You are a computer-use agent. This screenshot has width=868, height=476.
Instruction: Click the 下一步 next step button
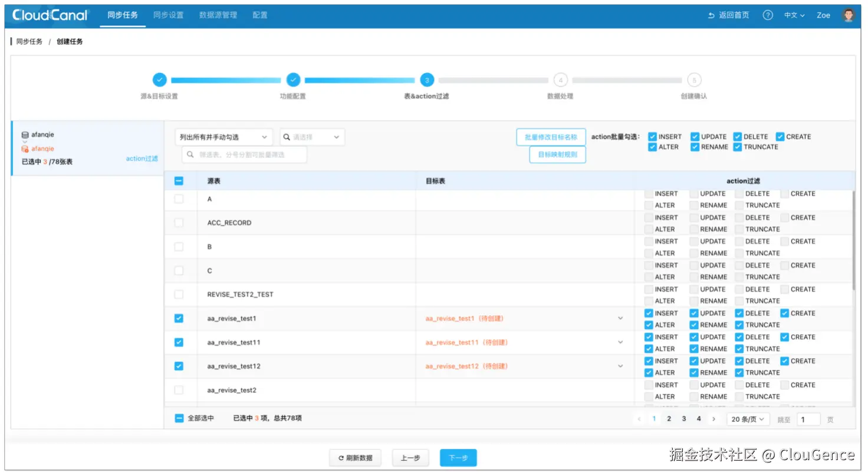point(458,458)
